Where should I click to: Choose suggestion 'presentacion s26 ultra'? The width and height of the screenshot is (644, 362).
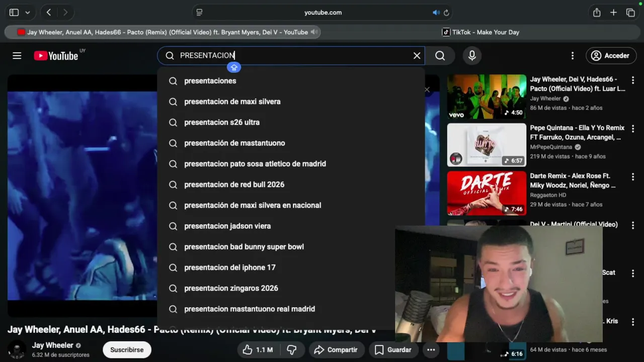point(291,122)
